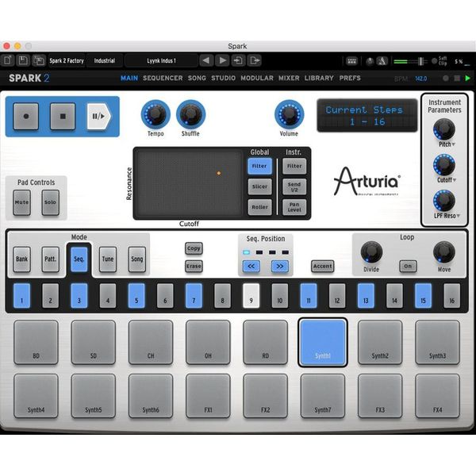476x476 pixels.
Task: Open the Spark 2 Factory bank selector
Action: coord(67,60)
